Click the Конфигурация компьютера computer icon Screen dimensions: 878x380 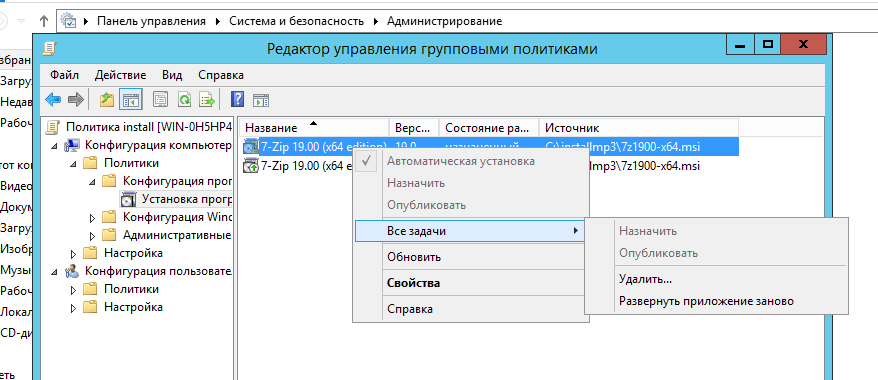pyautogui.click(x=72, y=146)
